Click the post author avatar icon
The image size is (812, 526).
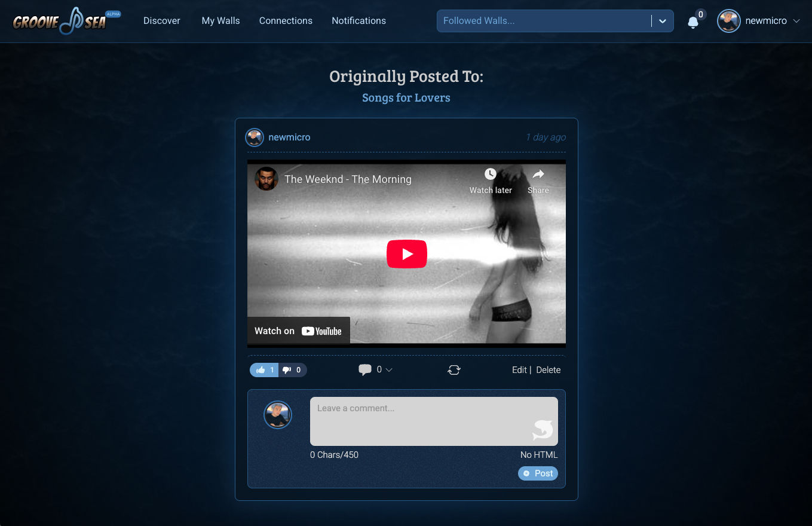tap(255, 137)
